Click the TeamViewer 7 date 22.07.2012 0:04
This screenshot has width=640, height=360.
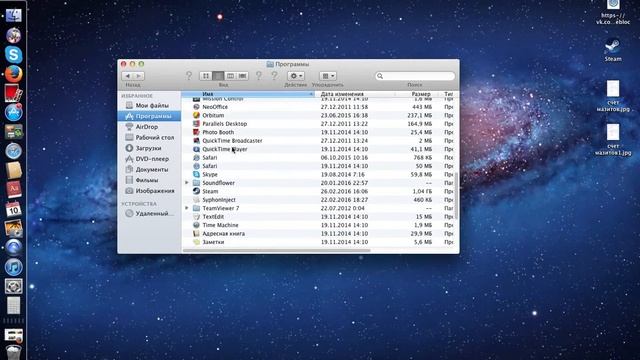click(x=342, y=208)
